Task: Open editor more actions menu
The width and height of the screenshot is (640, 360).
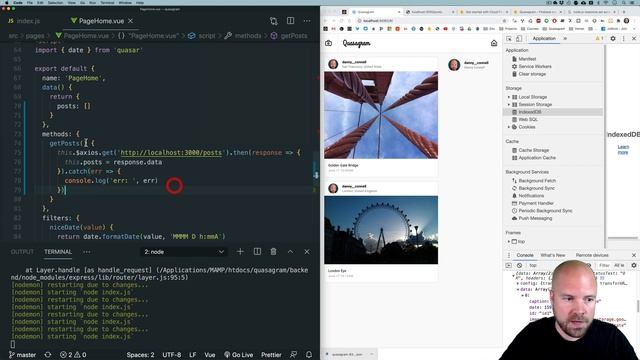Action: tap(307, 21)
